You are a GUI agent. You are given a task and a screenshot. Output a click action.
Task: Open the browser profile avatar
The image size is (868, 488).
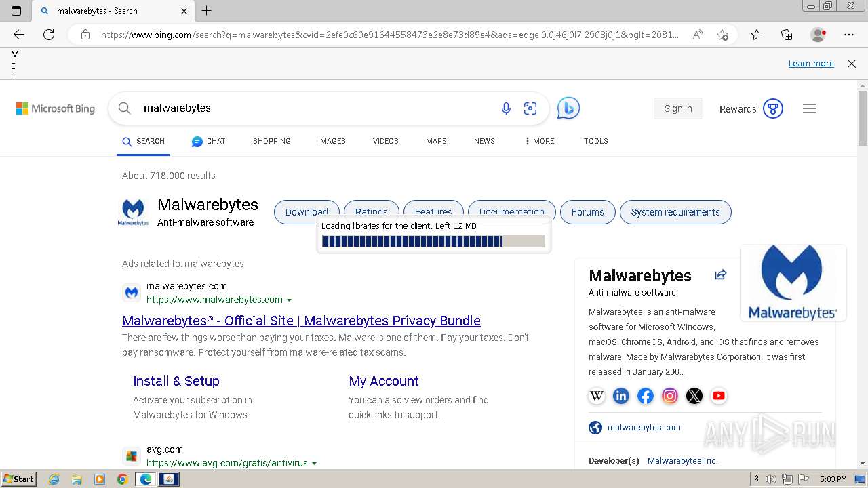tap(818, 35)
